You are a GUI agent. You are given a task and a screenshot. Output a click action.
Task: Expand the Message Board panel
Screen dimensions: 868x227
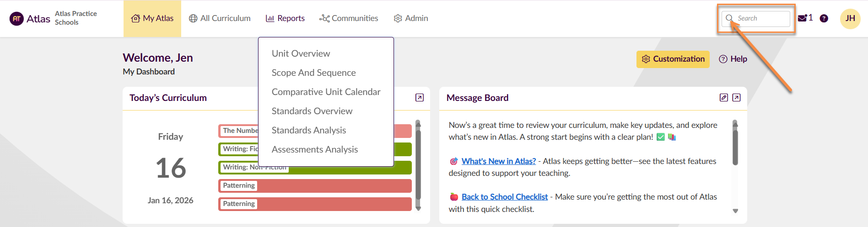coord(736,98)
